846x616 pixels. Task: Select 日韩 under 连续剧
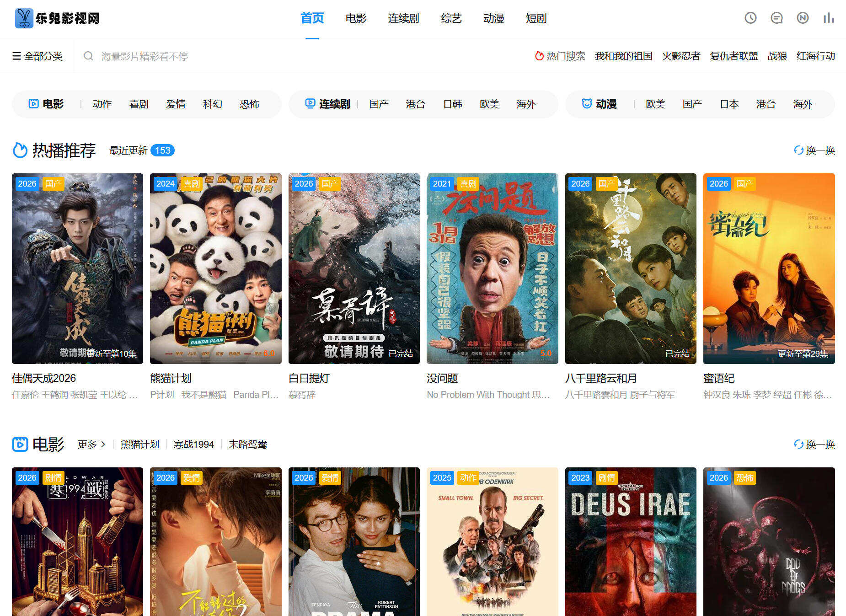coord(453,104)
